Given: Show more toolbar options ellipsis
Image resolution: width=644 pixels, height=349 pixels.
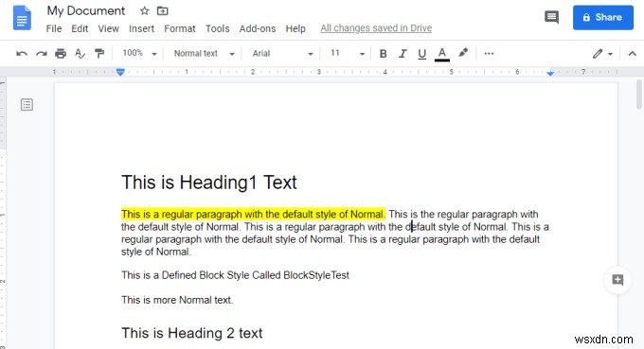Looking at the screenshot, I should [x=489, y=53].
